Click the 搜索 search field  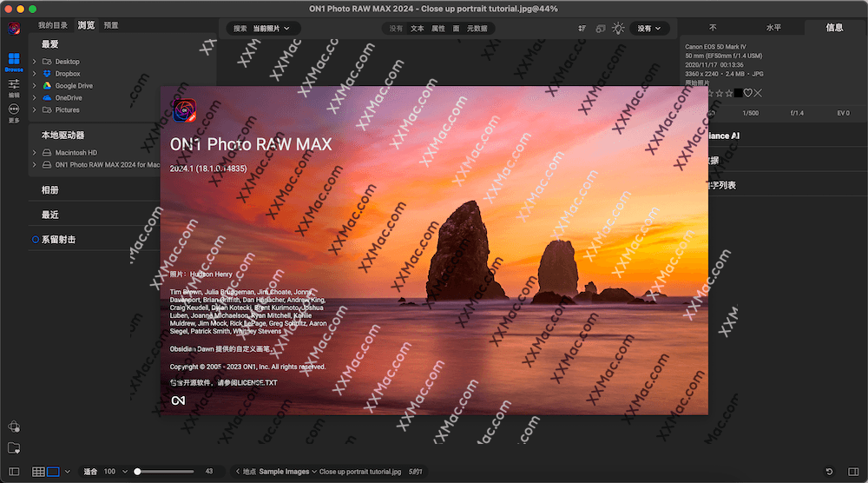click(240, 29)
